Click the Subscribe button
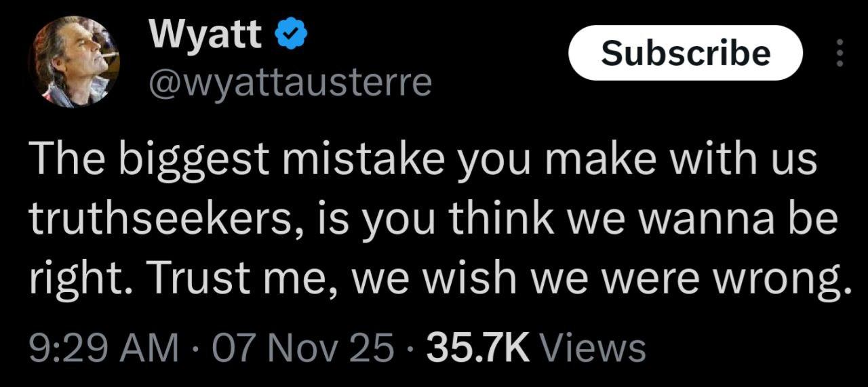Viewport: 868px width, 387px height. point(685,53)
